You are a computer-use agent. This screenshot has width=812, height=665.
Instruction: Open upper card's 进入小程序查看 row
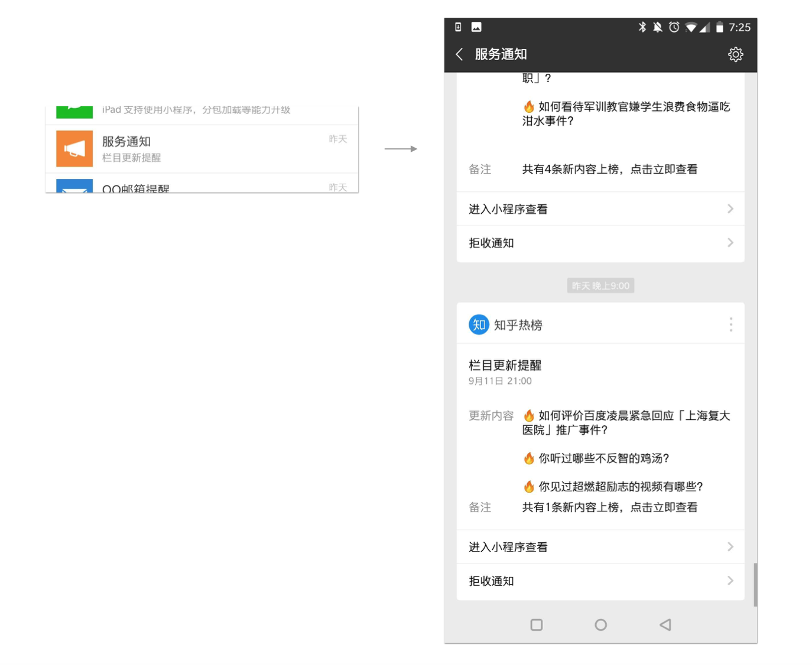600,209
